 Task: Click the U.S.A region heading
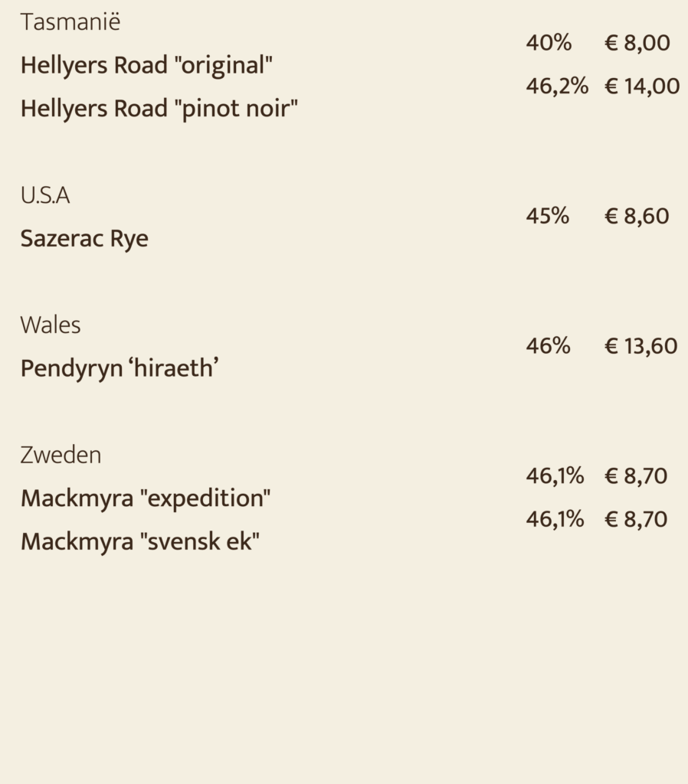coord(45,195)
